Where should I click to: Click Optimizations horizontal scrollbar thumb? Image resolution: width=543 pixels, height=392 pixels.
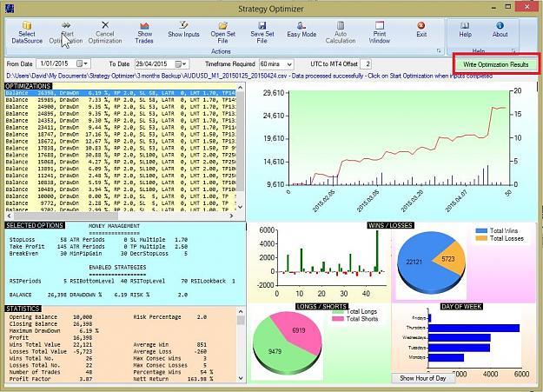pyautogui.click(x=65, y=216)
